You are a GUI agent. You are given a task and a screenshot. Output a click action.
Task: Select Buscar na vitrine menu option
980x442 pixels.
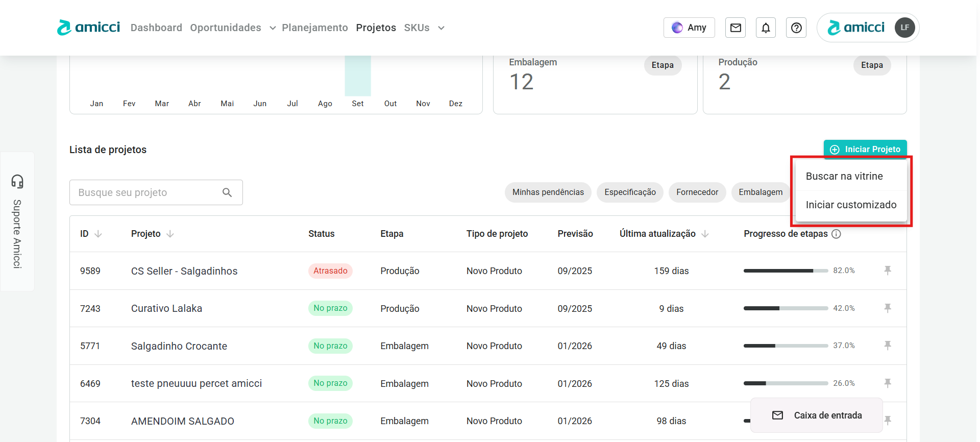[844, 176]
